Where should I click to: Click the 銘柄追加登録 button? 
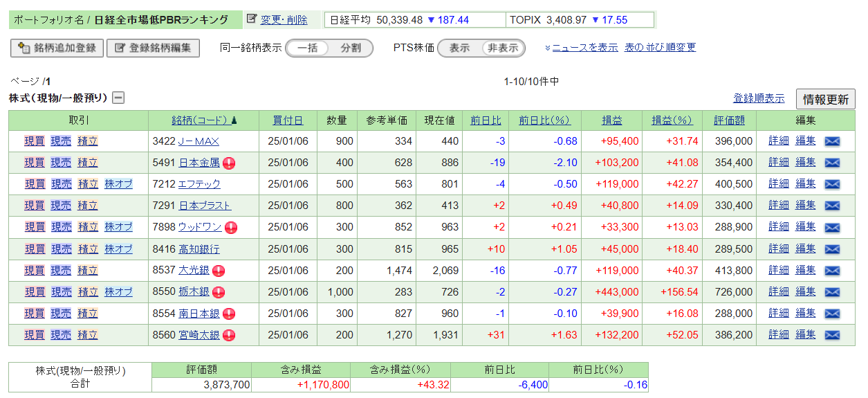click(x=57, y=48)
